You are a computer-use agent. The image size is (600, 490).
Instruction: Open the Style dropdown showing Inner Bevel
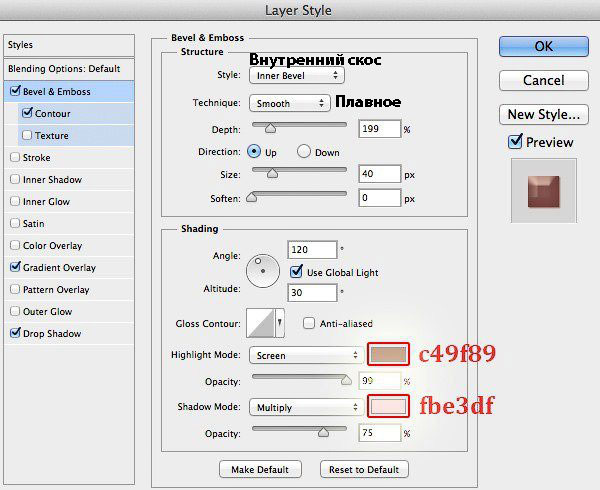tap(297, 75)
